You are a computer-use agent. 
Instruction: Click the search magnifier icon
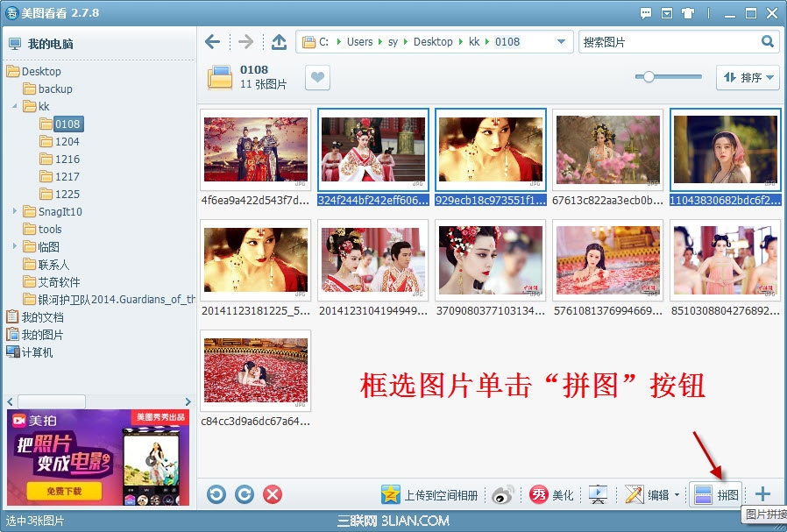click(x=768, y=41)
